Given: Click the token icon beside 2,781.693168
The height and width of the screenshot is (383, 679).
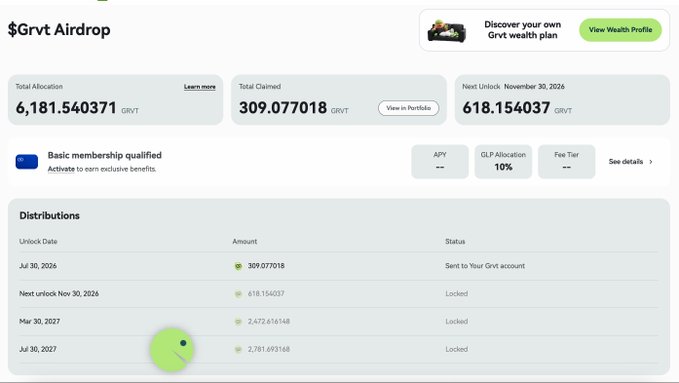Looking at the screenshot, I should (238, 349).
